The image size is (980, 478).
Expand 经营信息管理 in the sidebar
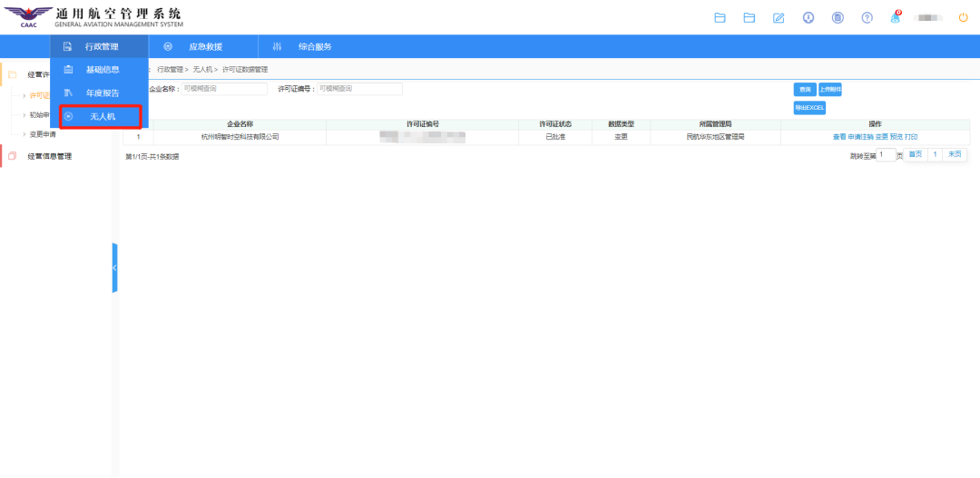point(50,156)
